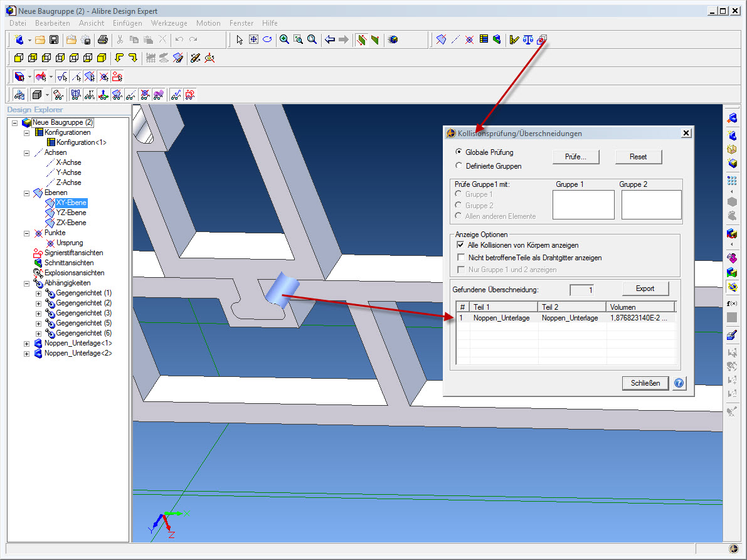Click the paintbrush icon in right sidebar
The image size is (747, 560).
pos(732,335)
